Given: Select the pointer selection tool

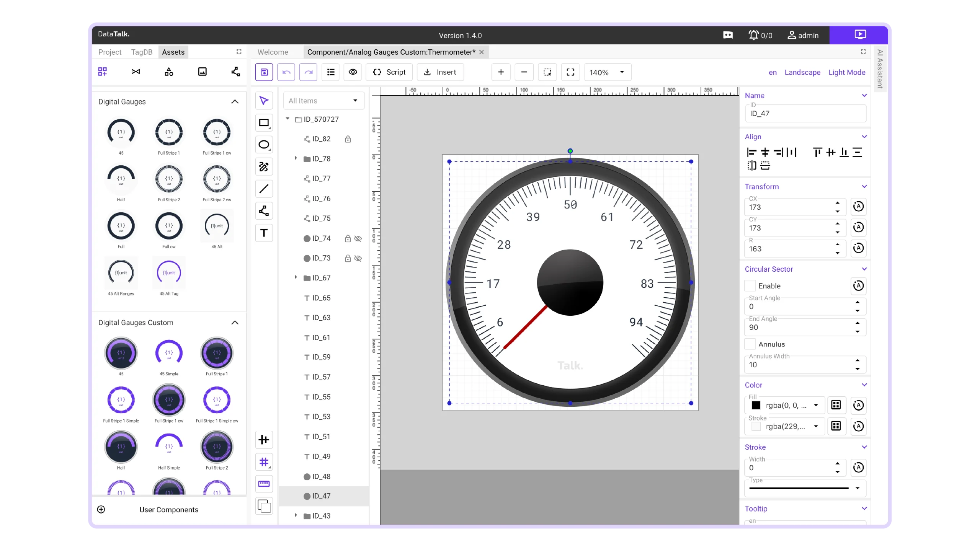Looking at the screenshot, I should [264, 101].
